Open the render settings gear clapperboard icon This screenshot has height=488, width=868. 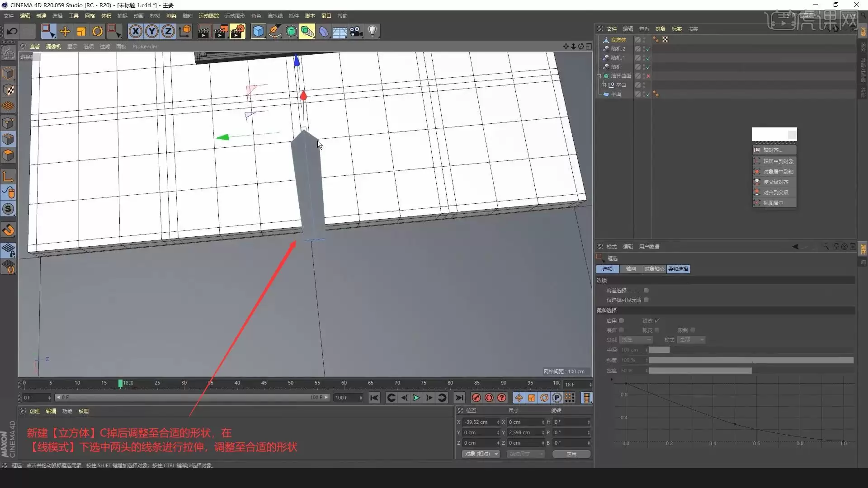point(238,31)
